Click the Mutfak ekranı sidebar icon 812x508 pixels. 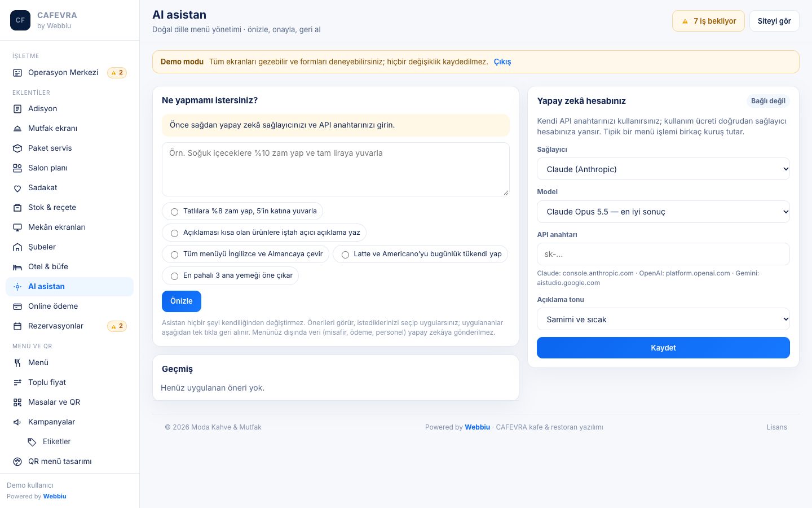pyautogui.click(x=17, y=129)
